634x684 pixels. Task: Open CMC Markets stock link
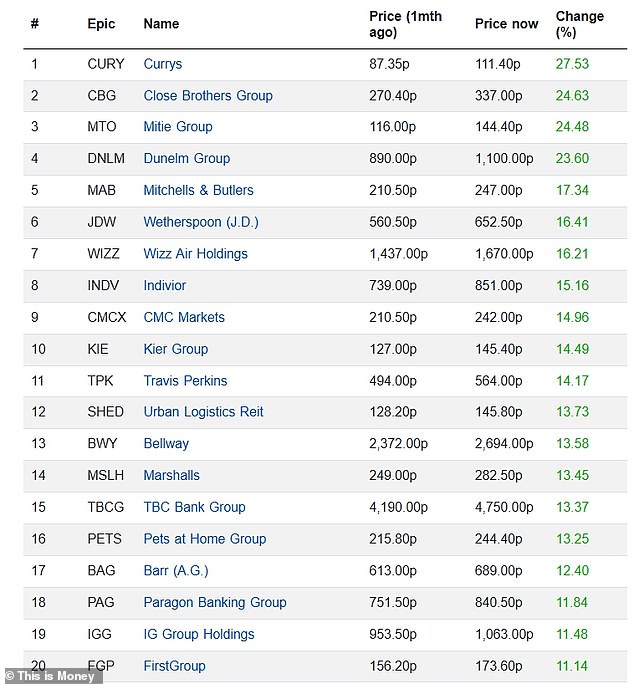184,317
